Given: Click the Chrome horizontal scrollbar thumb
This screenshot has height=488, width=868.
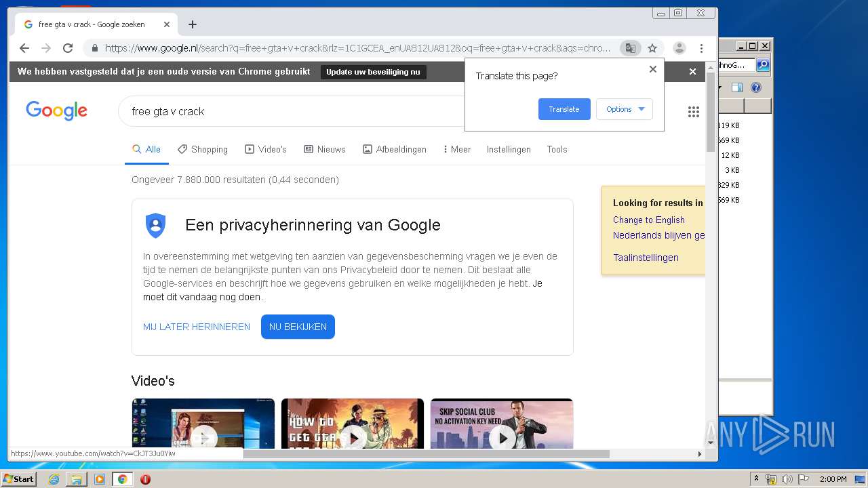Looking at the screenshot, I should click(426, 454).
